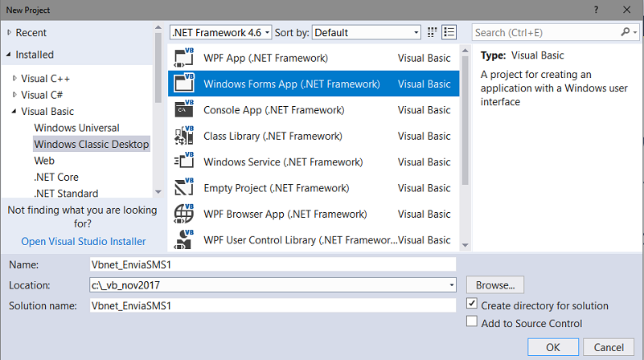Viewport: 644px width, 360px height.
Task: Open the .NET Framework 4.6 version dropdown
Action: tap(221, 32)
